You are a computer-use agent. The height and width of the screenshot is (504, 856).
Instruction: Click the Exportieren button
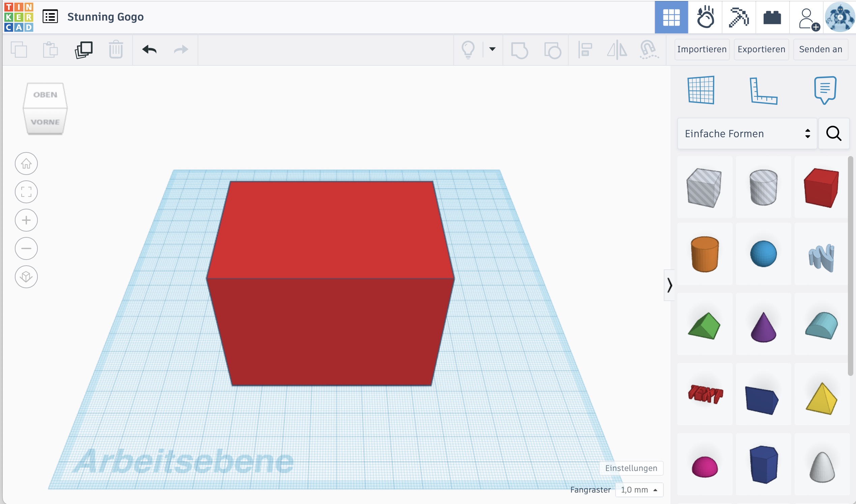(761, 49)
